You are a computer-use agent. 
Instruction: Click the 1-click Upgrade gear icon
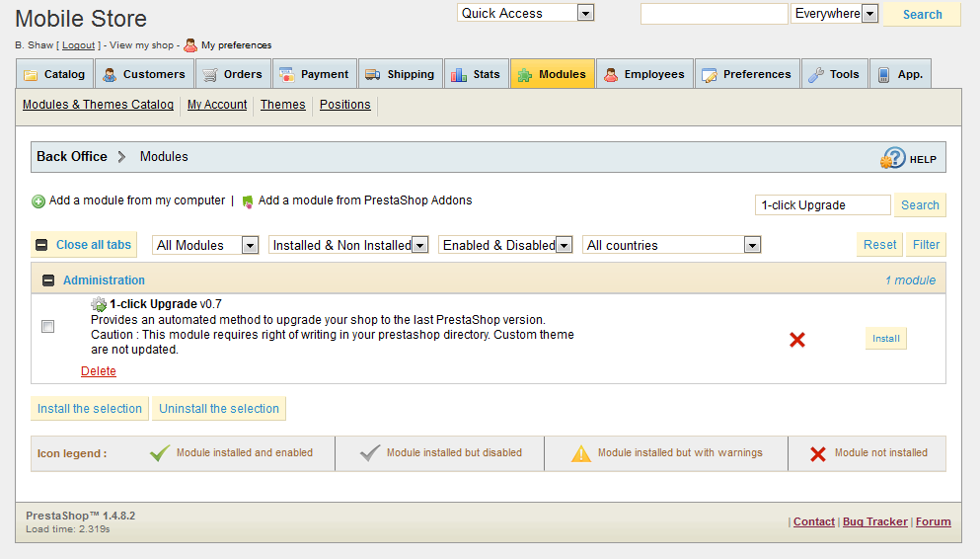99,304
